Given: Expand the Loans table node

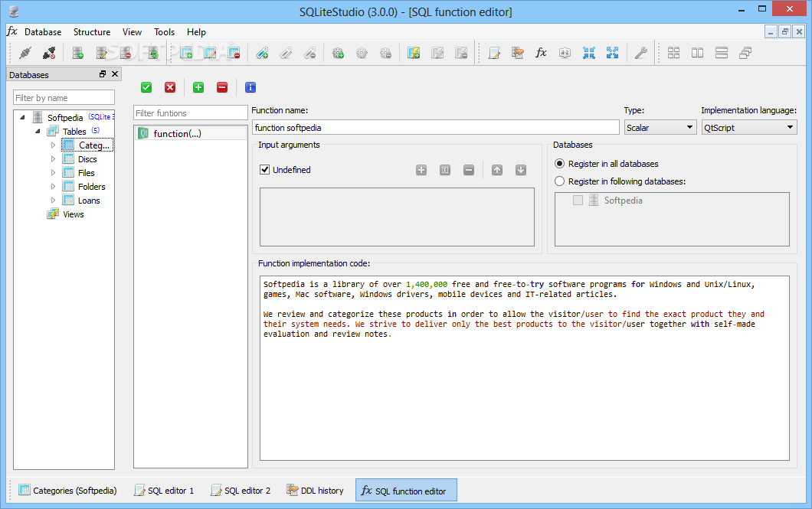Looking at the screenshot, I should coord(53,201).
